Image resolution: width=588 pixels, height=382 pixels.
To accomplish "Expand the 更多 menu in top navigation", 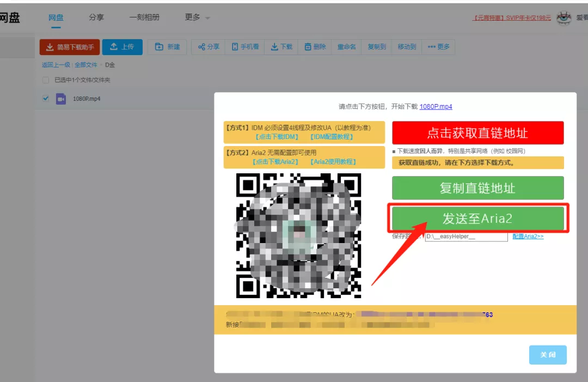I will click(x=197, y=17).
